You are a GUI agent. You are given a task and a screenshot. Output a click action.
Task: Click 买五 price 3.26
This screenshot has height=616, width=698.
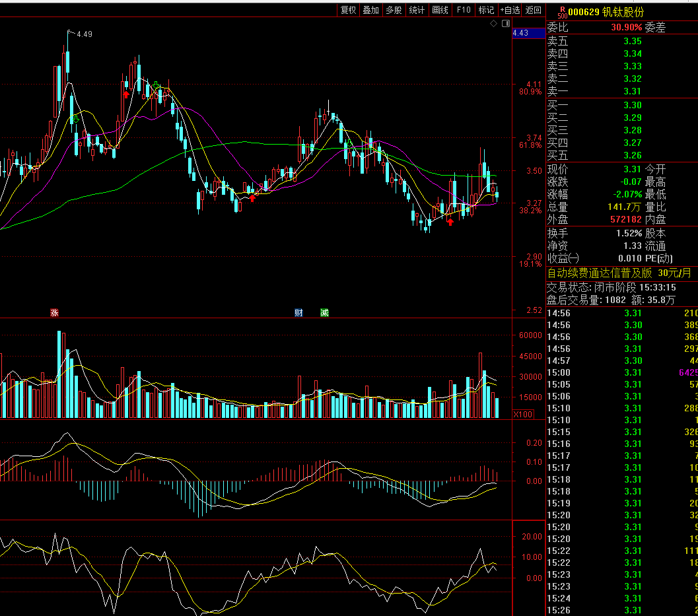(632, 155)
